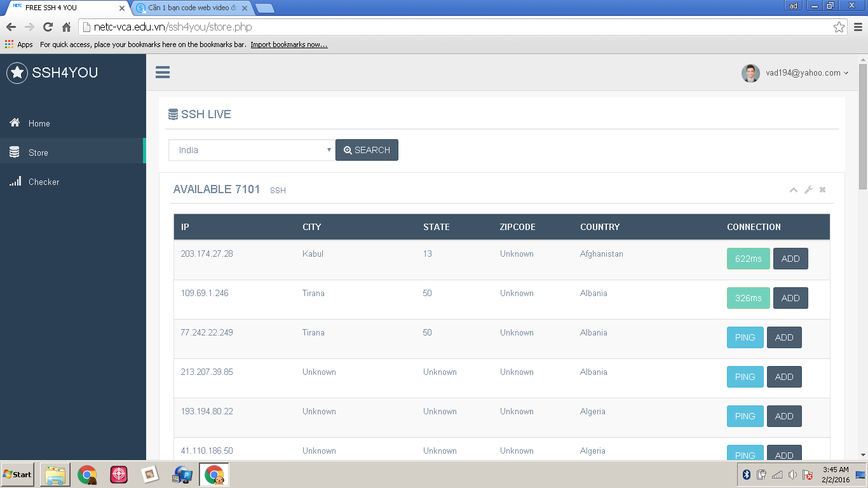Screen dimensions: 868x488
Task: Click the CITY column header
Action: 312,227
